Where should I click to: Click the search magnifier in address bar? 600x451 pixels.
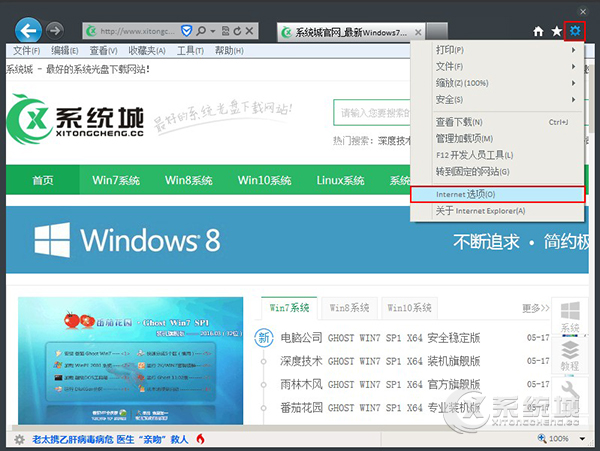[201, 31]
